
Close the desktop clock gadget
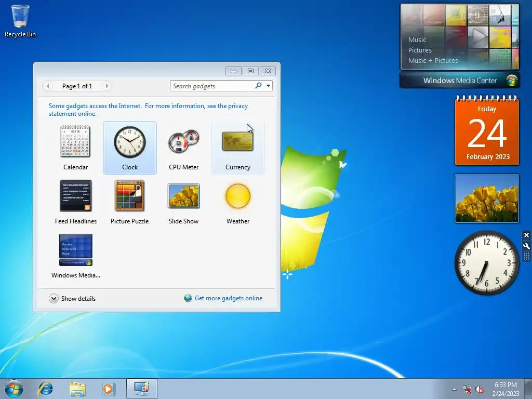pyautogui.click(x=526, y=235)
